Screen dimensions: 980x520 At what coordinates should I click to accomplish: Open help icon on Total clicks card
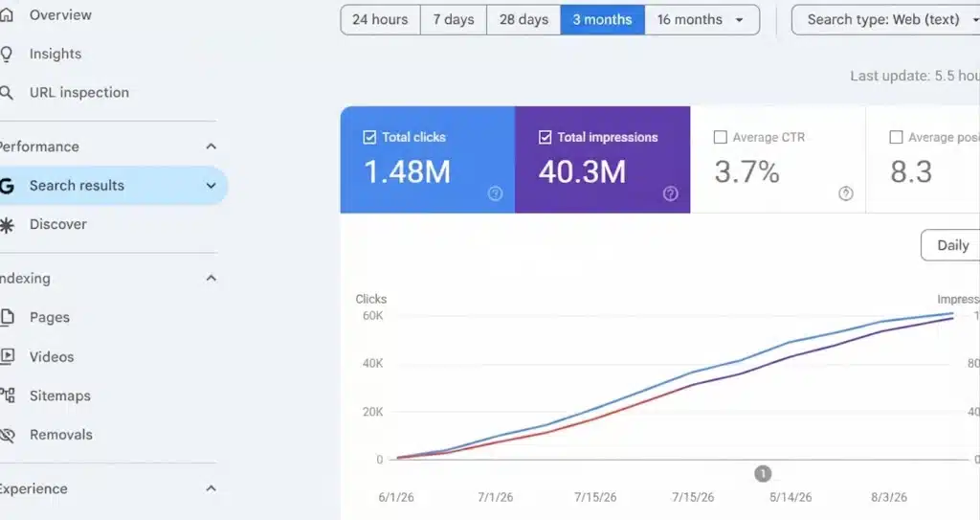pyautogui.click(x=495, y=194)
